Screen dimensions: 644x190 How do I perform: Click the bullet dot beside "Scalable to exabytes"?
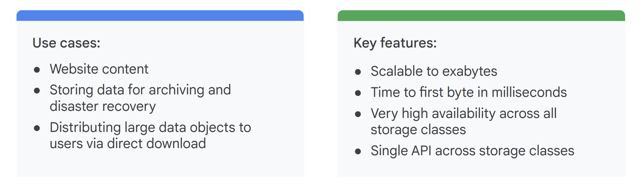pos(358,72)
